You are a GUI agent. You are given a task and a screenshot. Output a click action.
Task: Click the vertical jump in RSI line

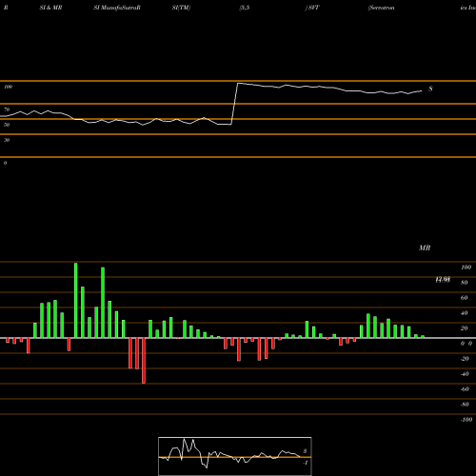click(234, 104)
